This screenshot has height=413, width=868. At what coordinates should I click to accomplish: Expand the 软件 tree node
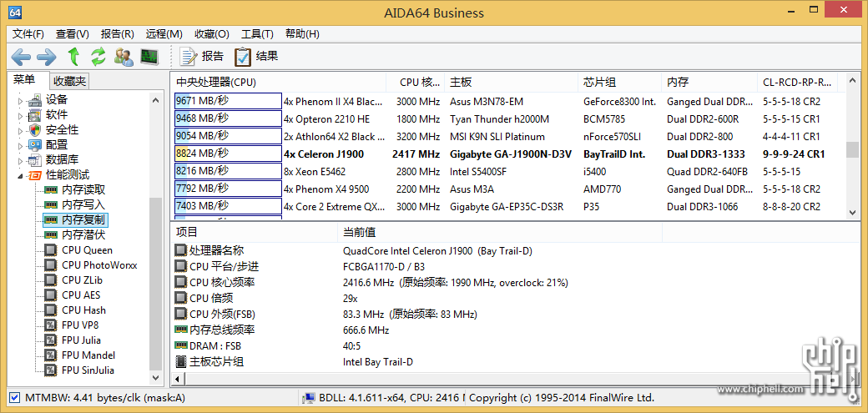click(x=21, y=115)
